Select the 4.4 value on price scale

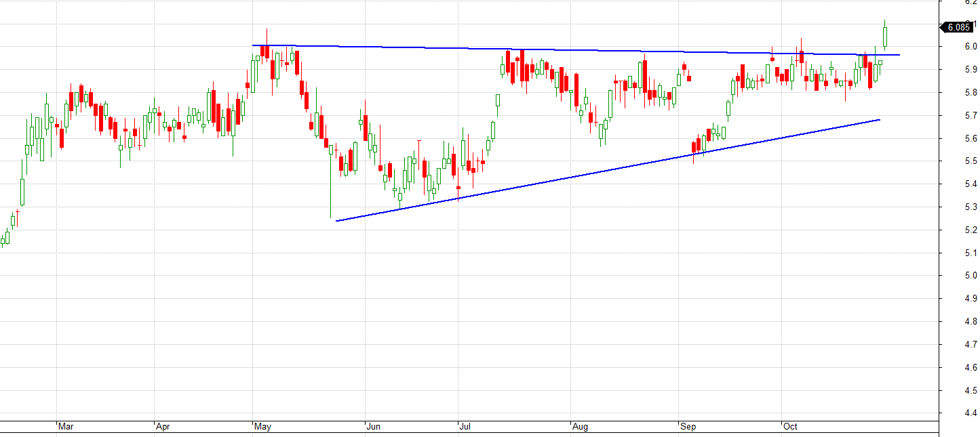click(971, 413)
